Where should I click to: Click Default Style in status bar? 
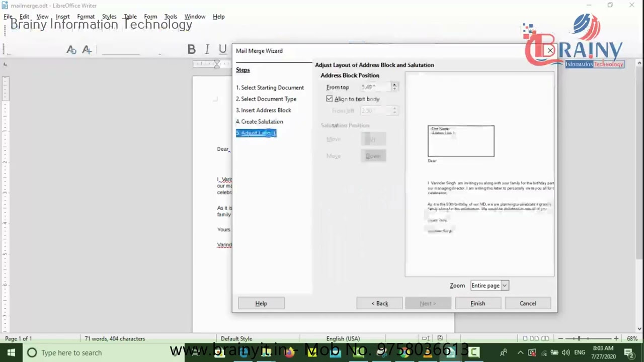pyautogui.click(x=236, y=338)
